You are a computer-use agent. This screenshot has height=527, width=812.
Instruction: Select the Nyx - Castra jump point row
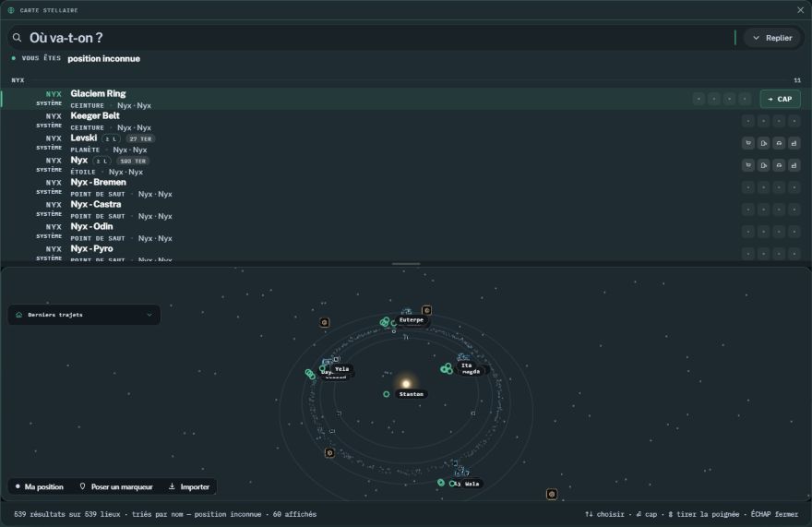click(x=406, y=210)
